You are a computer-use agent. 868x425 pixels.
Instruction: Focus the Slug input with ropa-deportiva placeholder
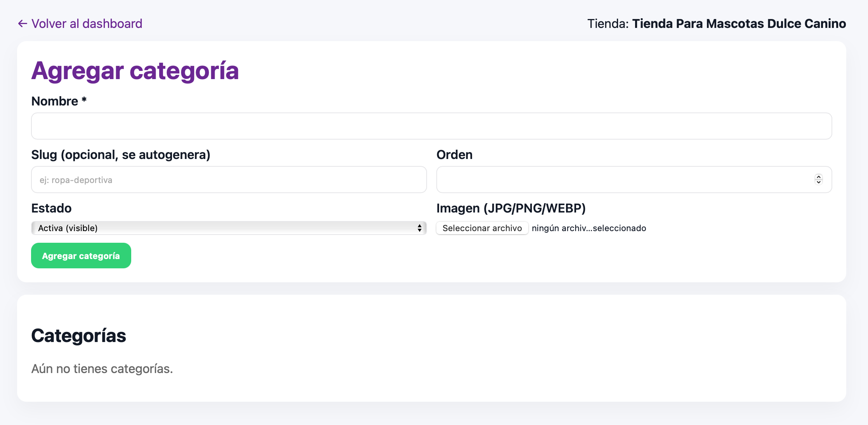tap(229, 180)
